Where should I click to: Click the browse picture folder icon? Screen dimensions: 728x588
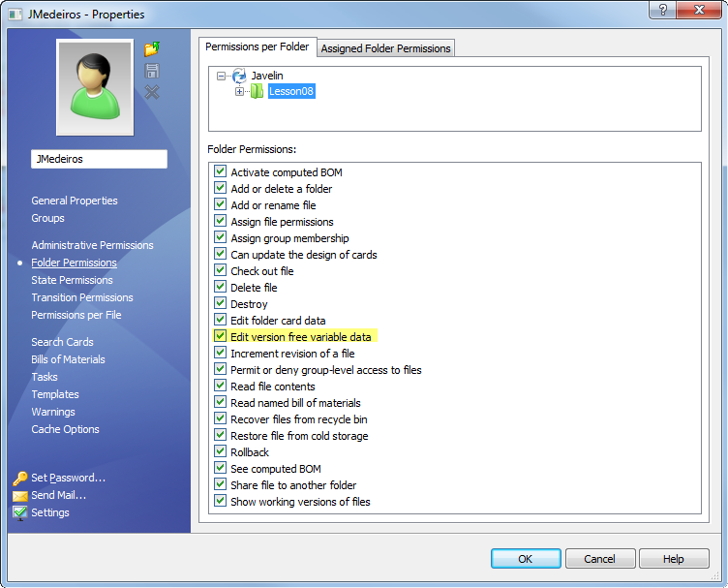(152, 48)
